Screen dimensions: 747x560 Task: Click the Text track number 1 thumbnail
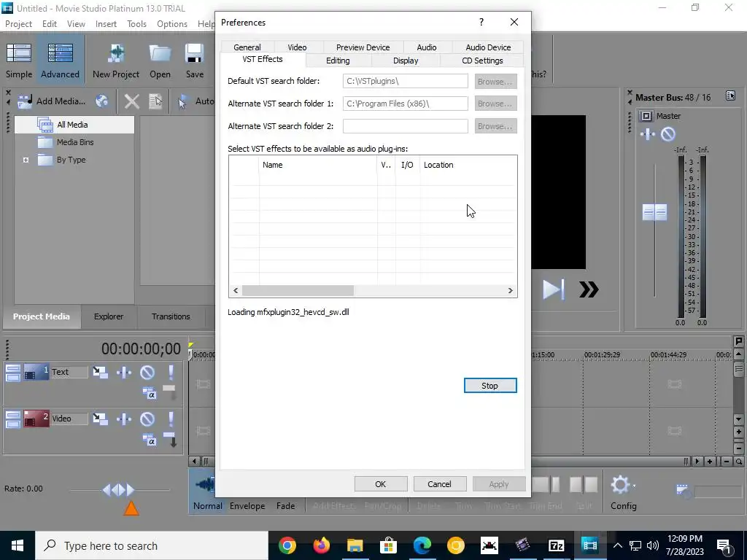click(36, 372)
